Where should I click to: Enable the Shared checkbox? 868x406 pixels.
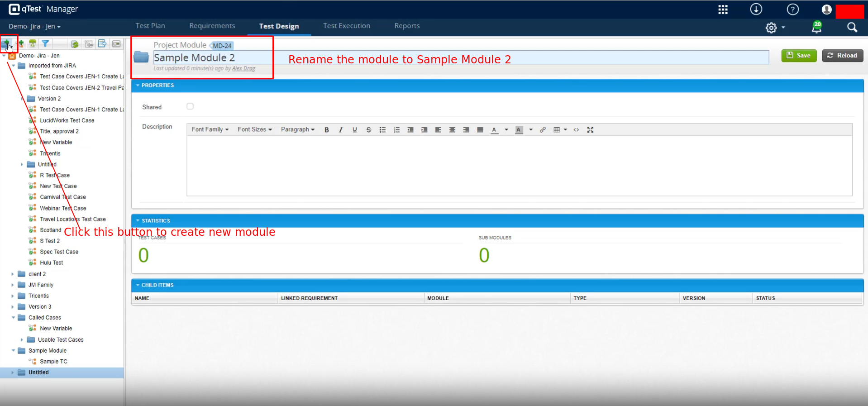pyautogui.click(x=190, y=106)
